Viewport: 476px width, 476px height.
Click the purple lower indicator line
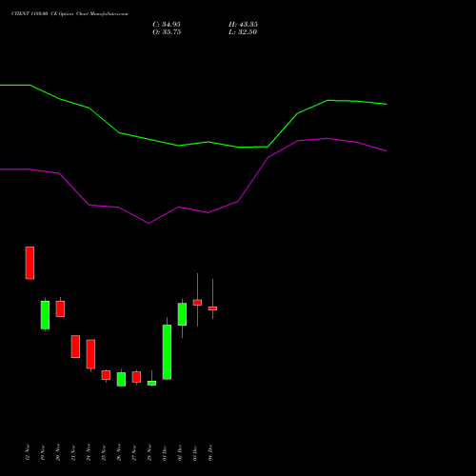pyautogui.click(x=193, y=209)
